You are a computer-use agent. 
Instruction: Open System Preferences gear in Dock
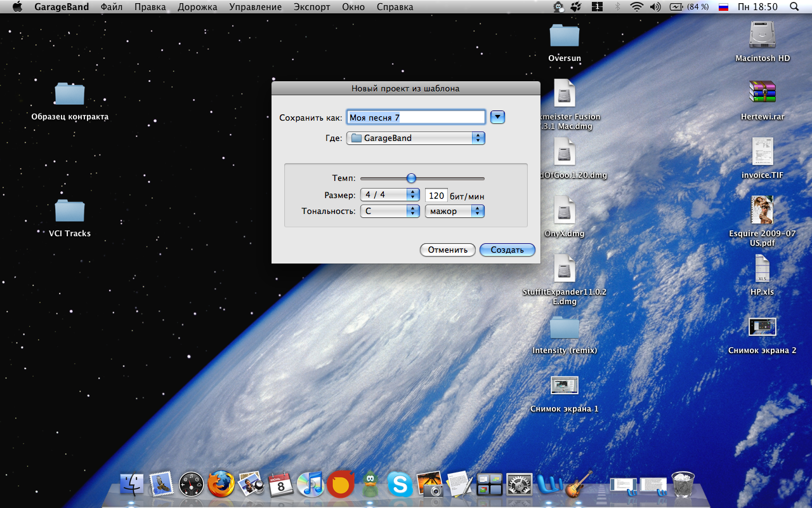pyautogui.click(x=519, y=485)
